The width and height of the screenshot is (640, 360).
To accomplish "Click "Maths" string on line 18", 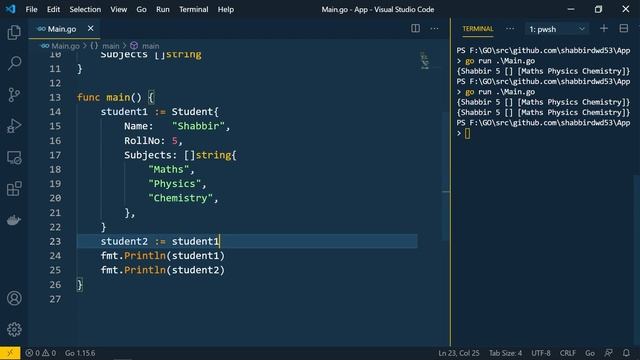I will pyautogui.click(x=169, y=169).
